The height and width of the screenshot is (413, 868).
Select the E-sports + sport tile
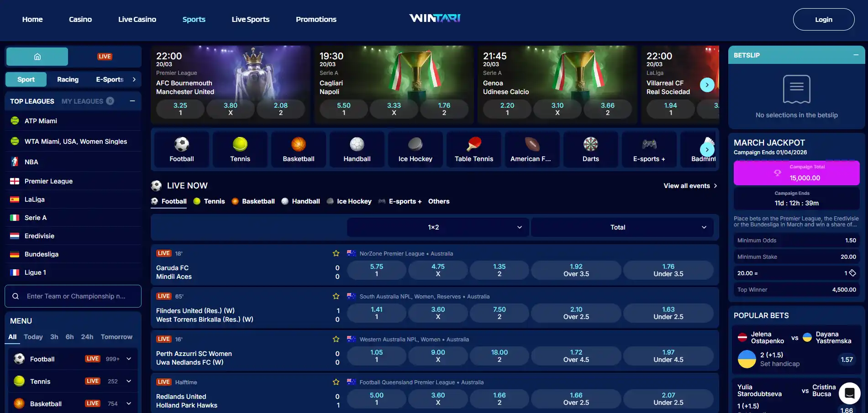649,150
